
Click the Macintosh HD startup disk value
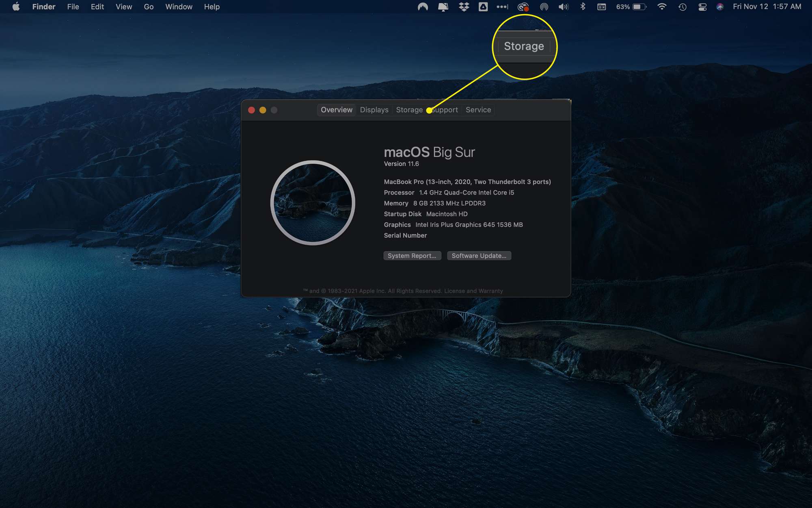point(447,214)
